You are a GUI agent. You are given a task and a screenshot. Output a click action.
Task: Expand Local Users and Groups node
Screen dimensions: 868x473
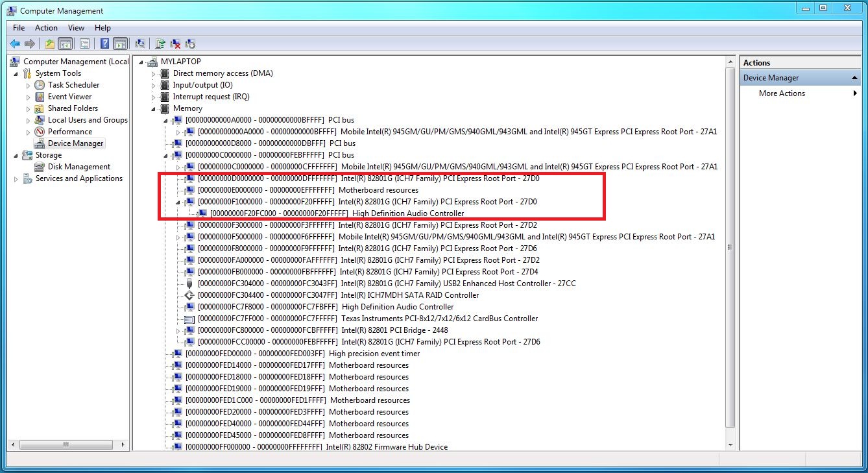pos(28,120)
